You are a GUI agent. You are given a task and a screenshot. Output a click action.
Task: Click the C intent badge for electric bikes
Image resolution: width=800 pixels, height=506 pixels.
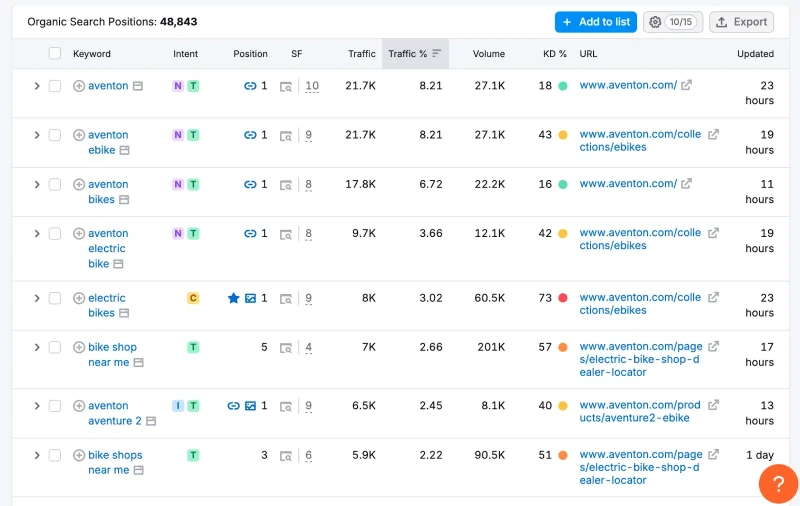coord(193,298)
